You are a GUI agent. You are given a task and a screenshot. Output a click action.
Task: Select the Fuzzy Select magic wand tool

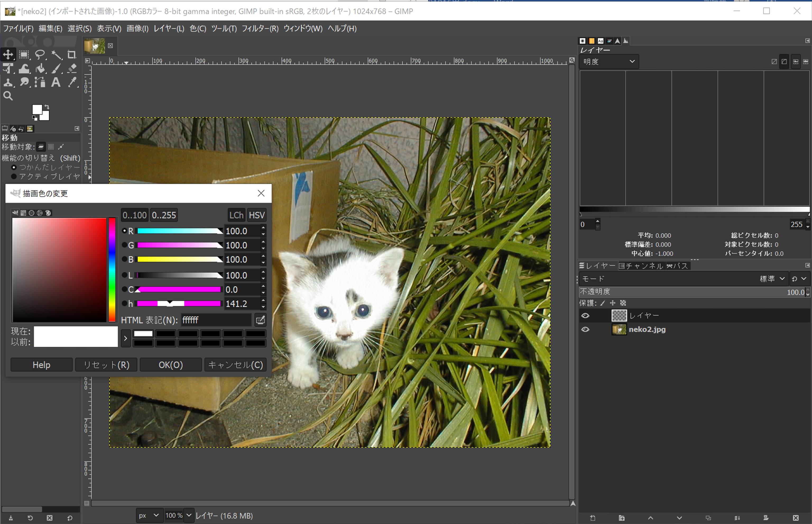[x=57, y=54]
